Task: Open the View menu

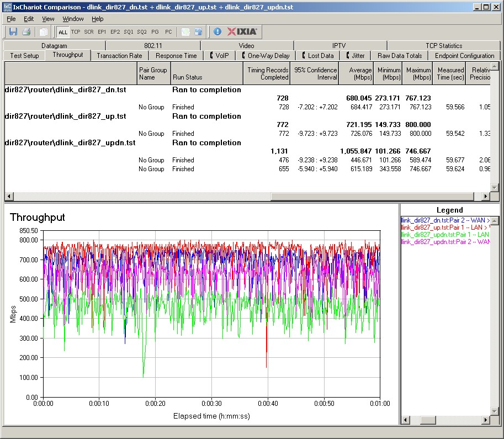Action: (48, 19)
